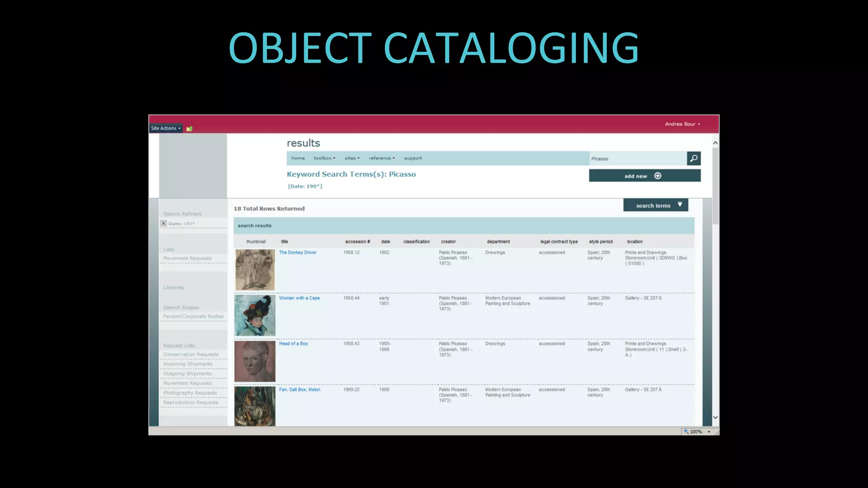Expand the search terms dropdown

[656, 205]
